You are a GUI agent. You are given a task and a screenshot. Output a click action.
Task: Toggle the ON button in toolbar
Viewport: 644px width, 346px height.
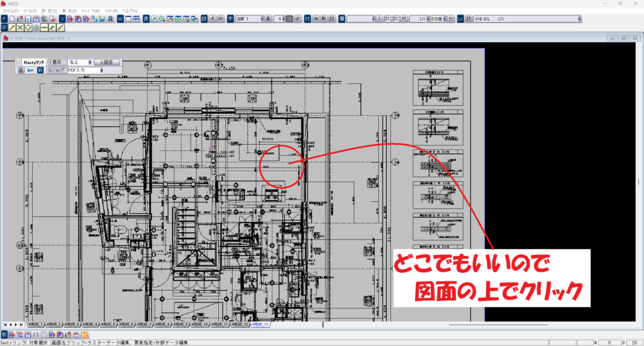tap(316, 19)
